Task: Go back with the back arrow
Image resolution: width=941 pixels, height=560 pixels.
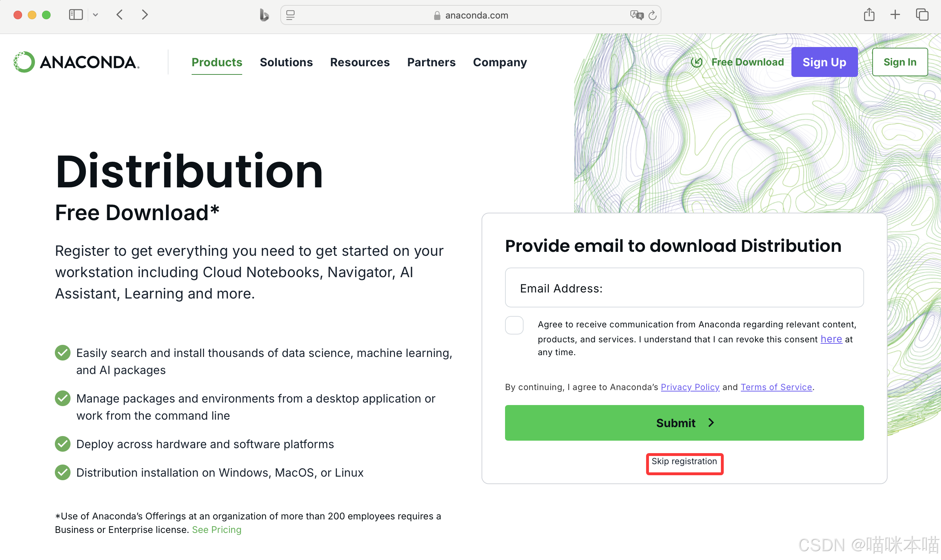Action: click(x=120, y=15)
